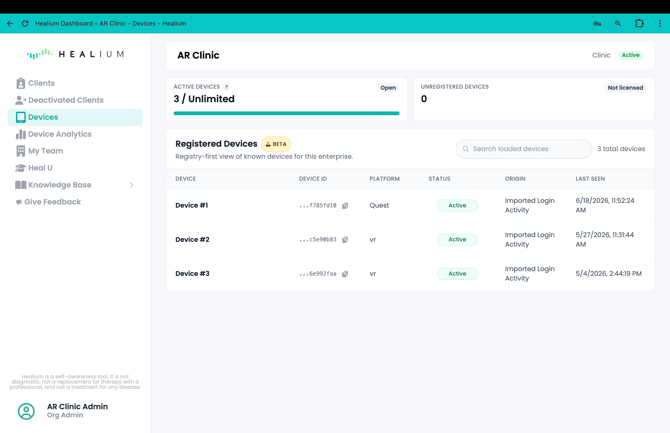This screenshot has height=433, width=670.
Task: Click the active devices usage progress bar
Action: point(286,113)
